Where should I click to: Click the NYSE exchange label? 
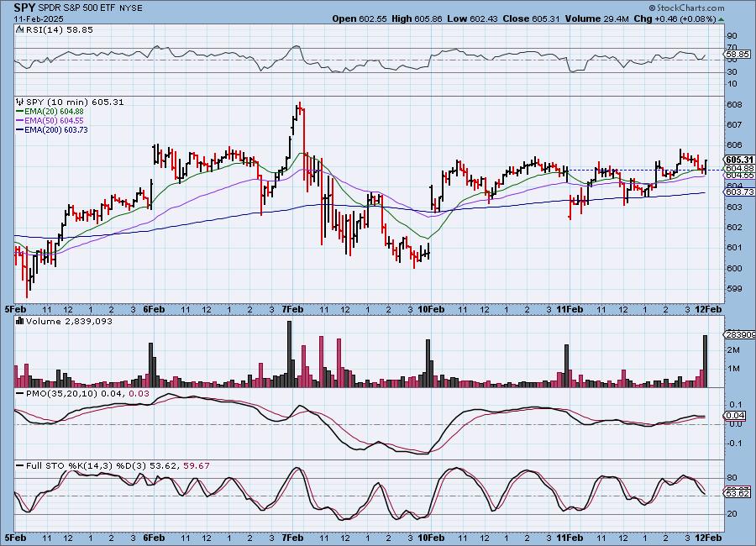(x=133, y=8)
